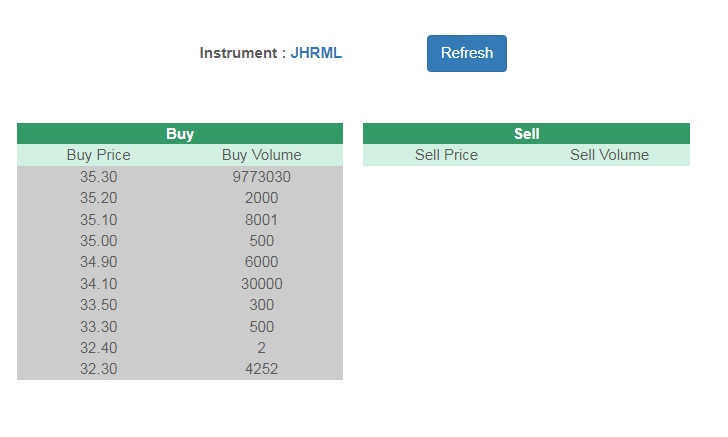Click buy price 33.50
The height and width of the screenshot is (437, 728).
pos(98,305)
